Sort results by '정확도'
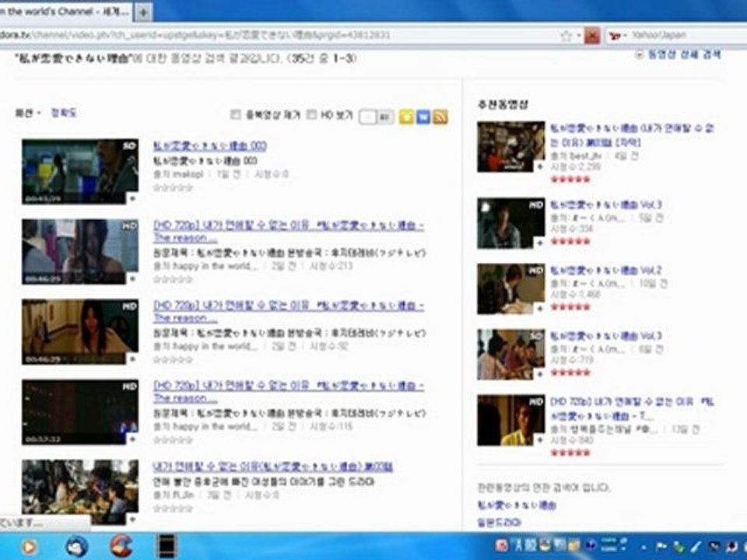Screen dimensions: 747x560 click(63, 113)
